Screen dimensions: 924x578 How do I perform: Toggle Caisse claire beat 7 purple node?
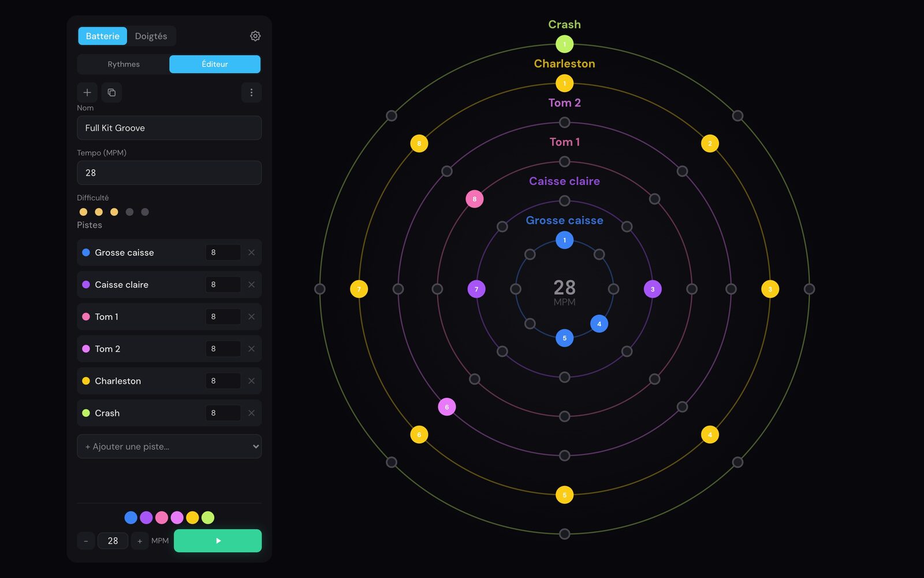click(476, 289)
